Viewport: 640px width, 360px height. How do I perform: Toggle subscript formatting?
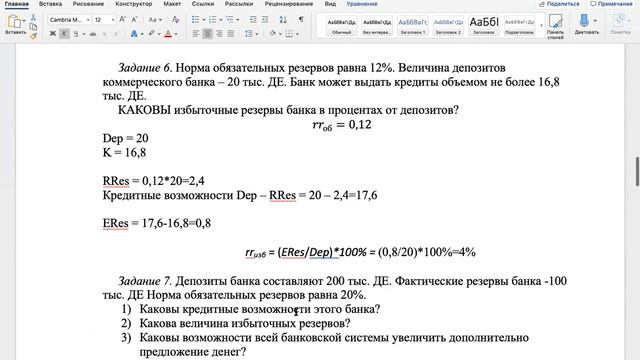click(104, 34)
